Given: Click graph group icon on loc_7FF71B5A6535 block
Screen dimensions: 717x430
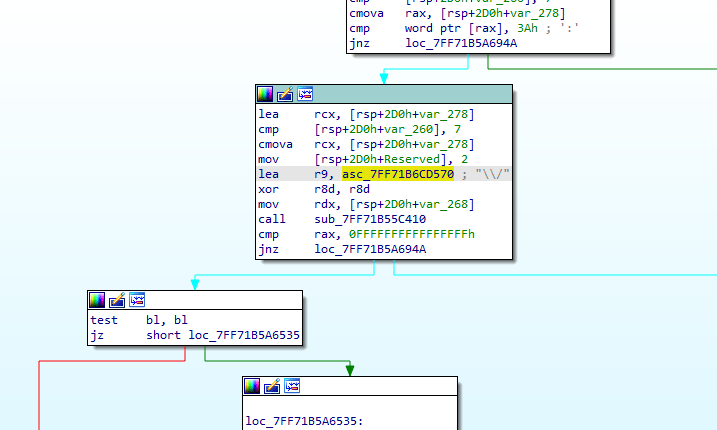Looking at the screenshot, I should pos(293,385).
